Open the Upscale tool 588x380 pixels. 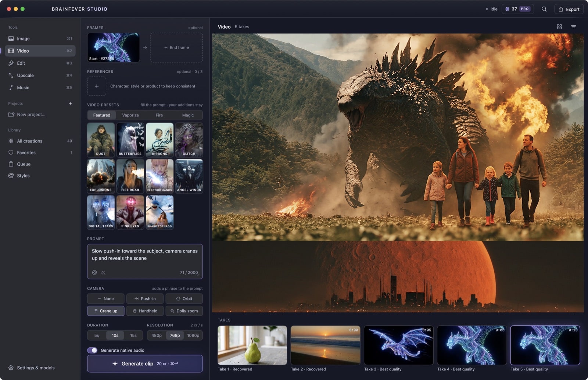point(40,75)
